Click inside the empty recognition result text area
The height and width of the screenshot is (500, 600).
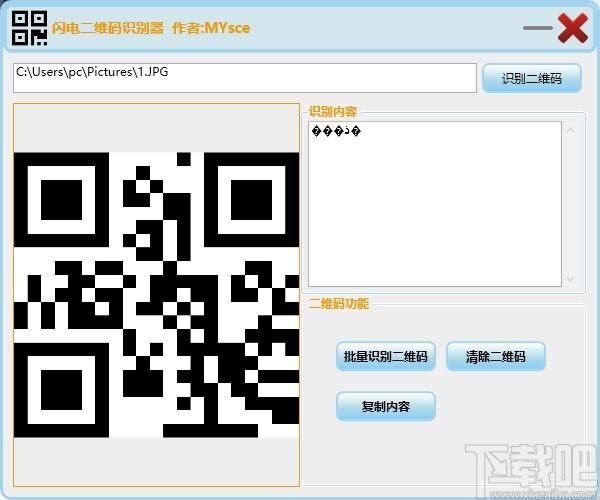pos(435,214)
